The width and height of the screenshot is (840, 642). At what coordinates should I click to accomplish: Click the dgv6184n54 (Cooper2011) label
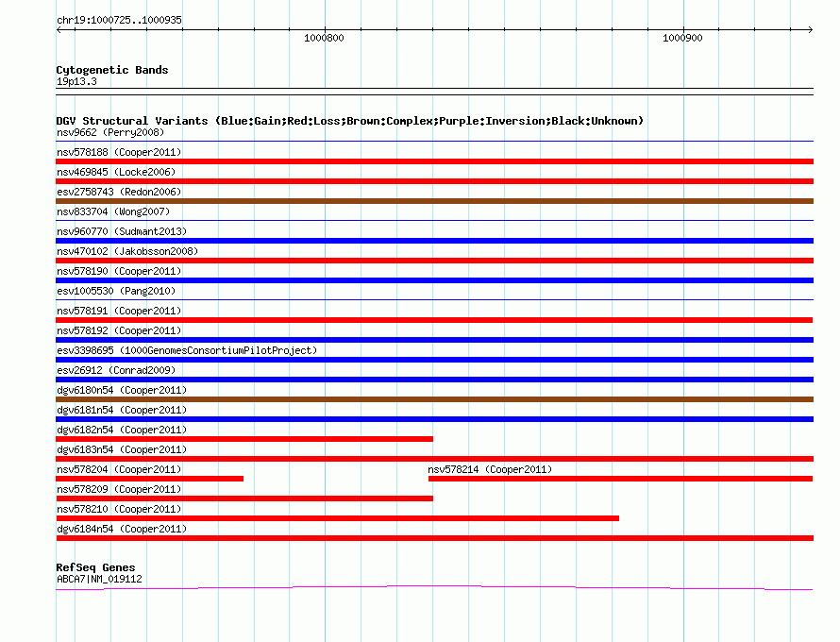122,529
